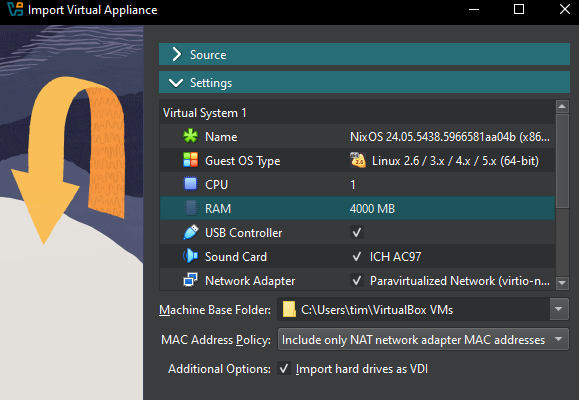Open the MAC Address Policy dropdown
579x400 pixels.
(423, 339)
